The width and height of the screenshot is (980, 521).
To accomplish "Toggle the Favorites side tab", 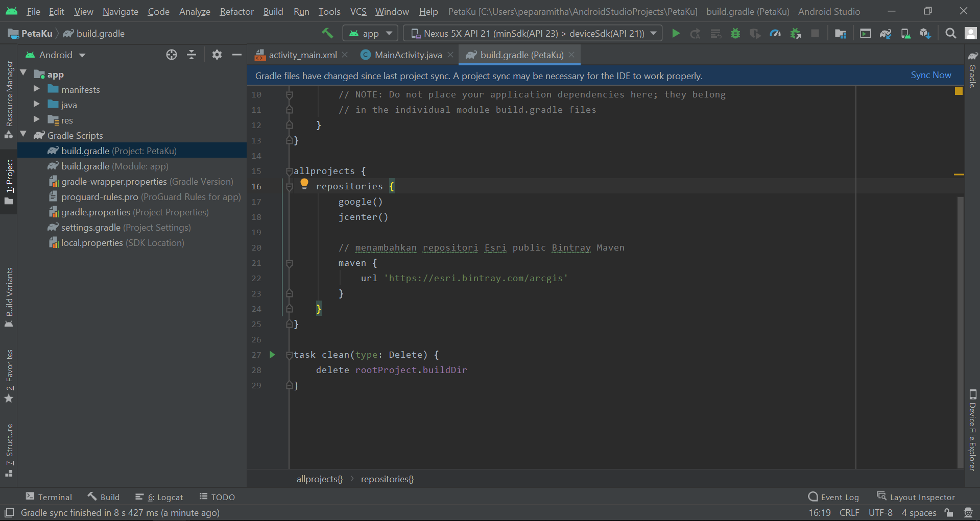I will pyautogui.click(x=9, y=376).
